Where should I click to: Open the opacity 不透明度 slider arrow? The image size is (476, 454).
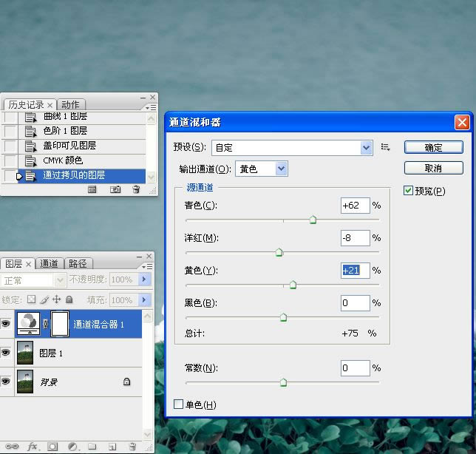pyautogui.click(x=145, y=280)
